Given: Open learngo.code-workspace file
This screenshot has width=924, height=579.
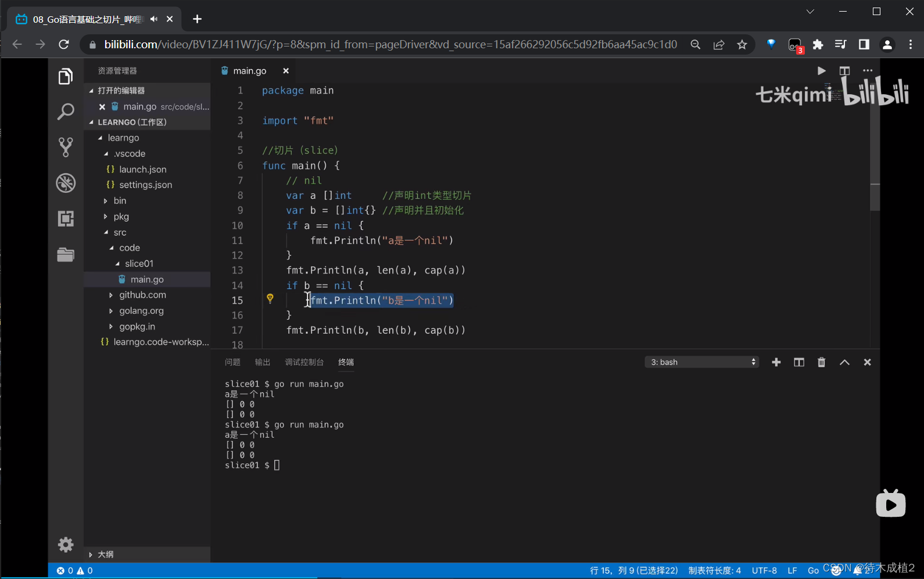Looking at the screenshot, I should click(x=162, y=342).
